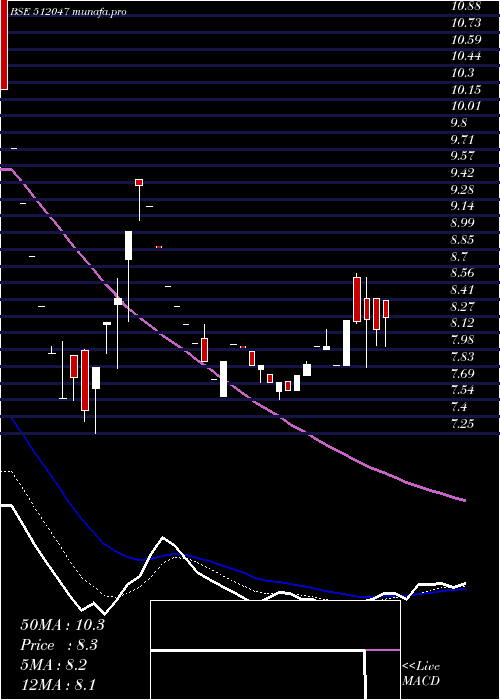This screenshot has width=500, height=700.
Task: Select the 9.28 price axis label
Action: [x=462, y=190]
